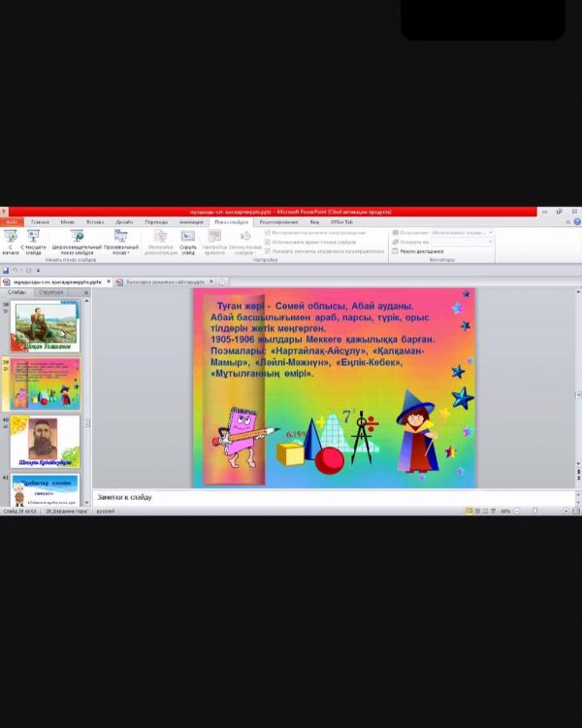Click the Hide Slide icon
This screenshot has height=728, width=582.
click(x=188, y=237)
